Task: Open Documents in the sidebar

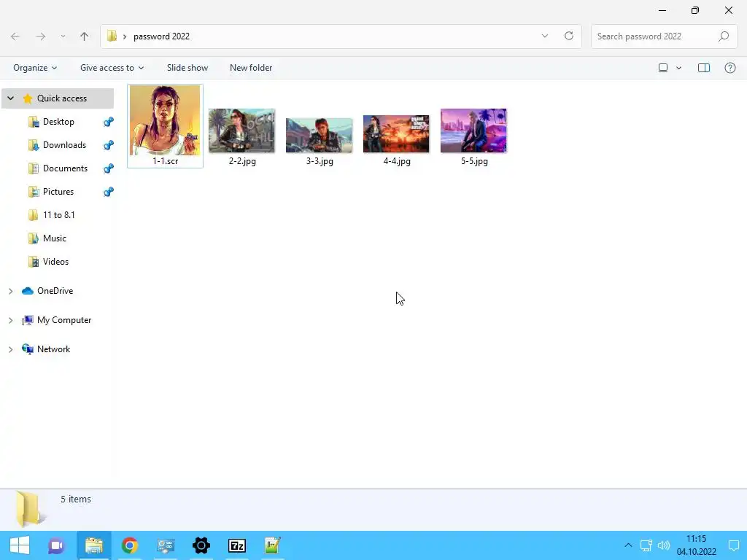Action: (65, 168)
